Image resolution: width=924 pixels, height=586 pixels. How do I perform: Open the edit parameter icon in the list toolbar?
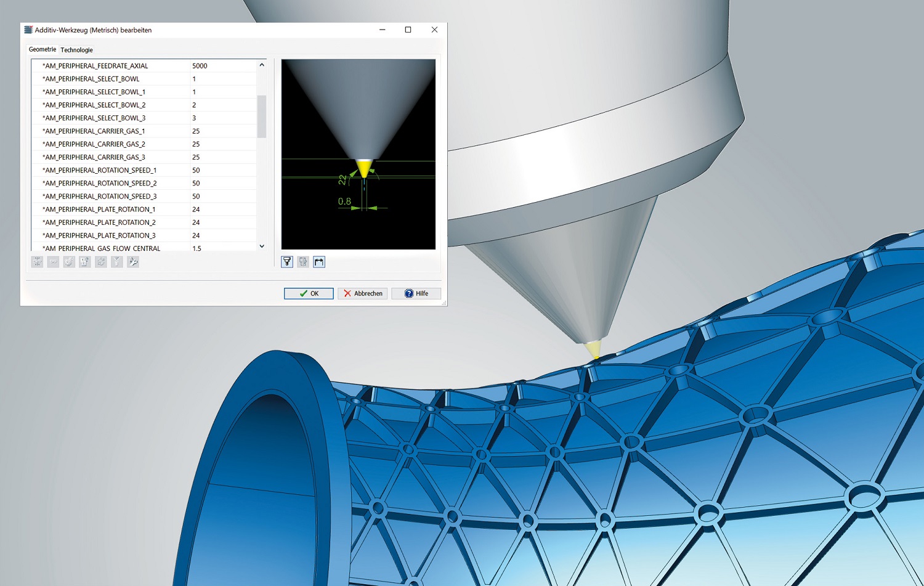[x=69, y=261]
